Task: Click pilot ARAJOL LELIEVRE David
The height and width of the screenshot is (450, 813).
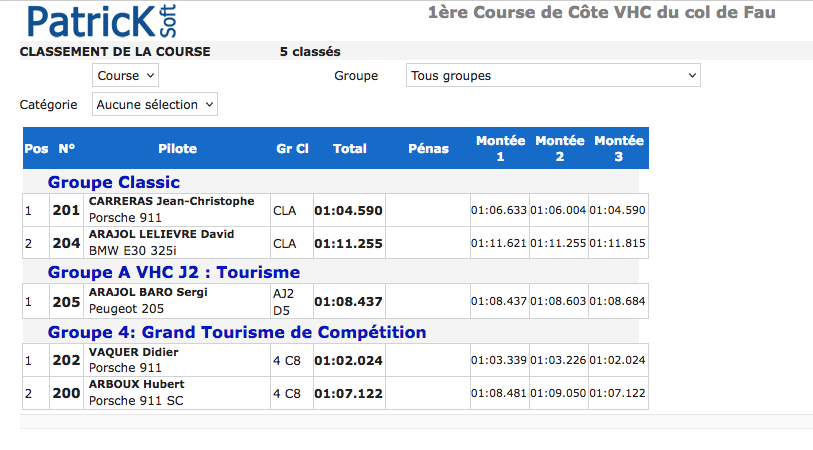Action: coord(161,234)
